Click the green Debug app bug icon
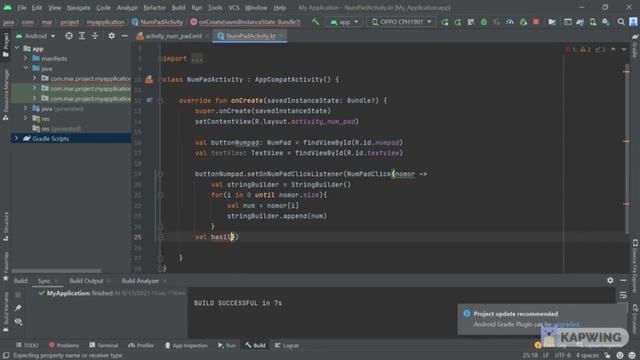 484,22
